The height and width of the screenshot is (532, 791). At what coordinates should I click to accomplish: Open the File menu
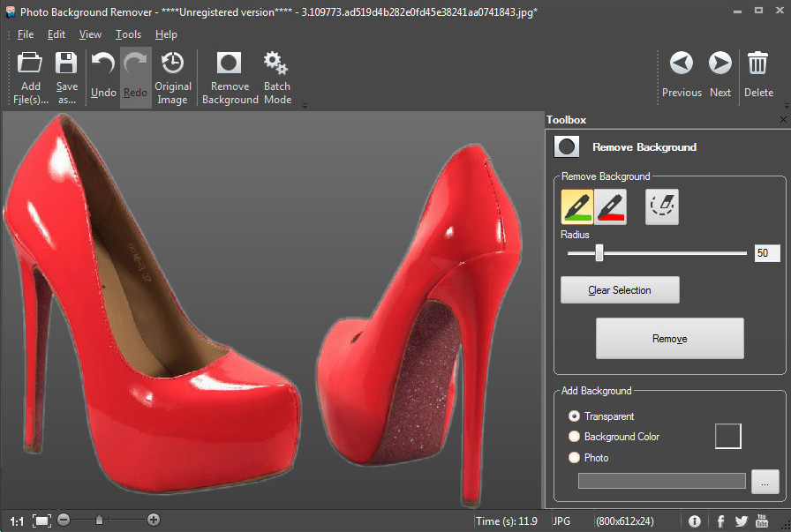25,34
